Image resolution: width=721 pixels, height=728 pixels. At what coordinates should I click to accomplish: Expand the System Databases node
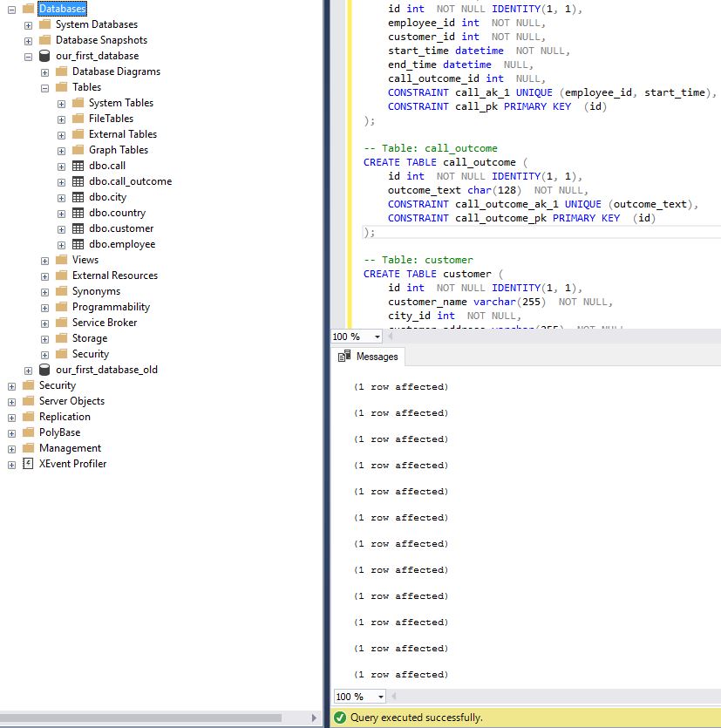pyautogui.click(x=27, y=24)
